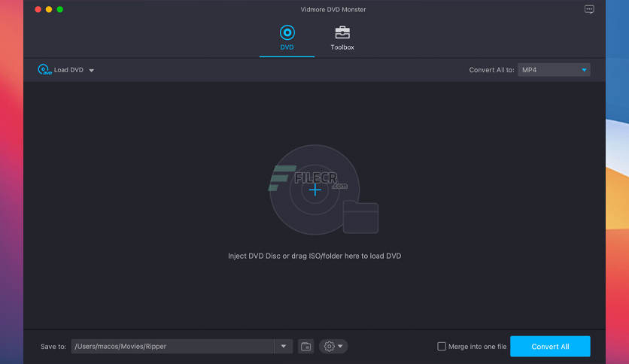Open the gear settings dropdown
The width and height of the screenshot is (629, 364).
click(333, 347)
